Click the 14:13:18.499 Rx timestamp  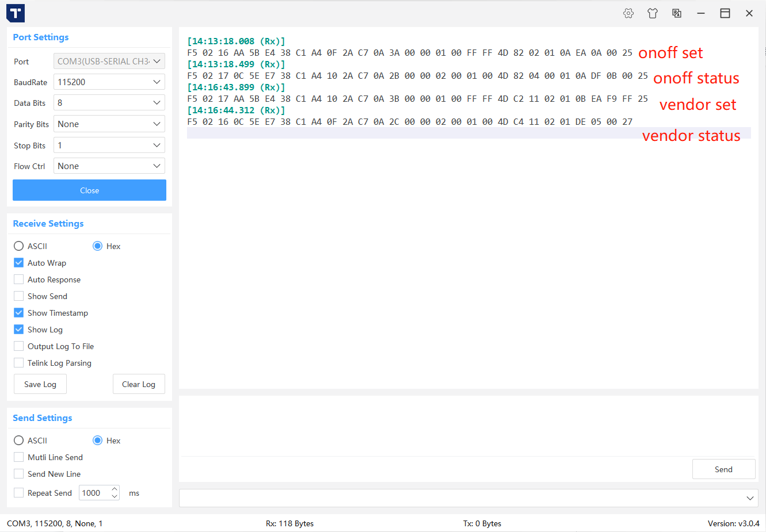point(236,64)
